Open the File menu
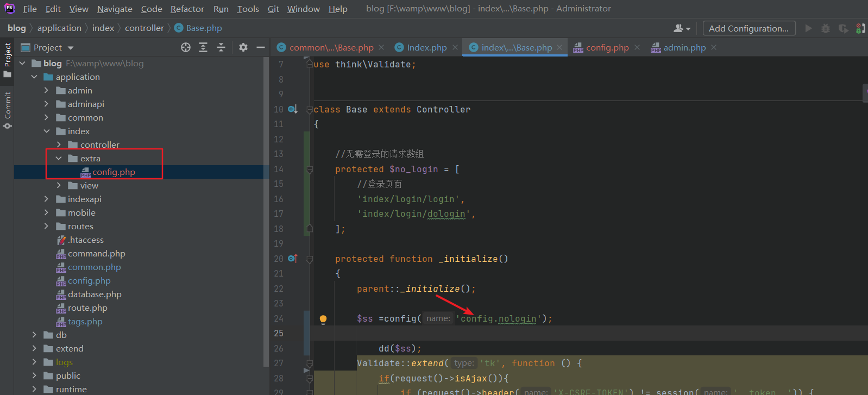The height and width of the screenshot is (395, 868). pos(30,9)
